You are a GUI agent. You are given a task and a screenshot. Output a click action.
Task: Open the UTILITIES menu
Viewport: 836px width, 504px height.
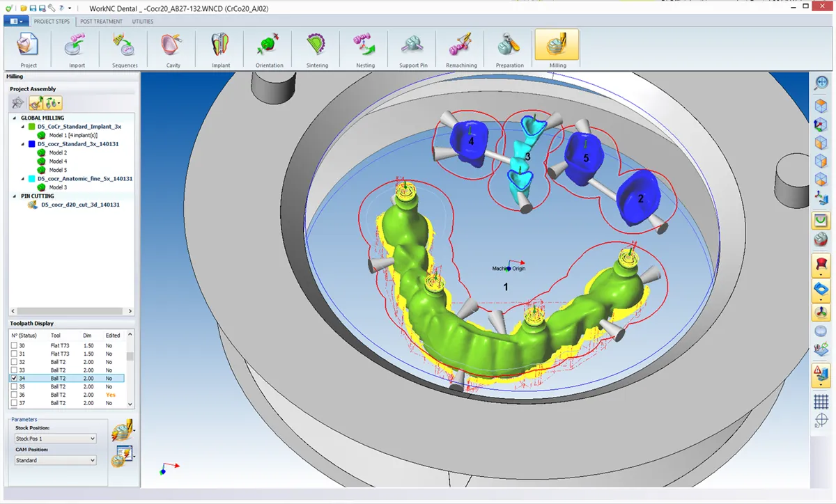click(142, 21)
